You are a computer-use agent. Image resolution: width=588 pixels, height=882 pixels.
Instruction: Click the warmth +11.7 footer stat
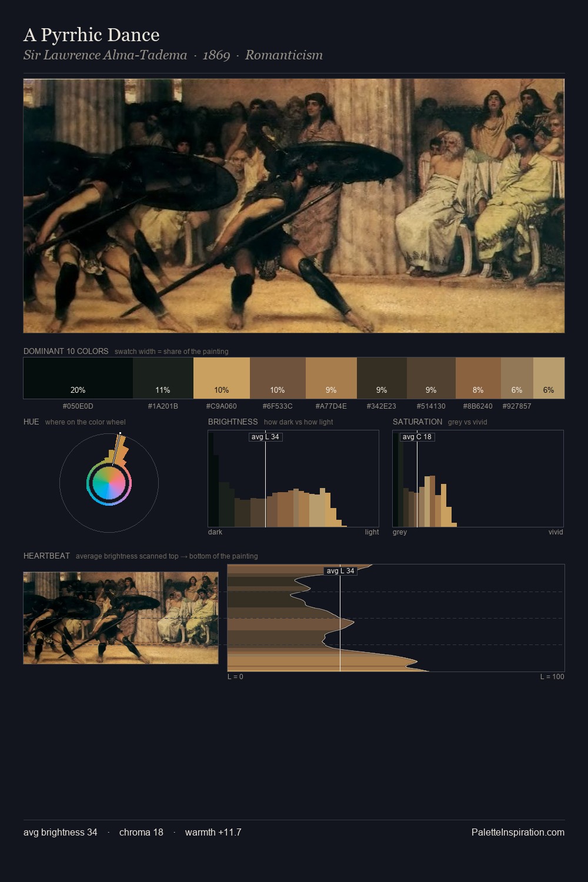pos(213,832)
